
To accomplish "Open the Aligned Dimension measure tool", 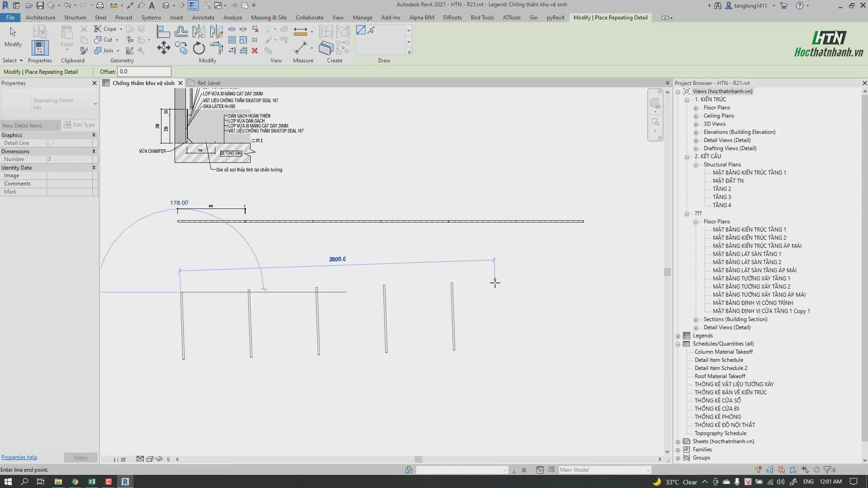I will tap(300, 31).
